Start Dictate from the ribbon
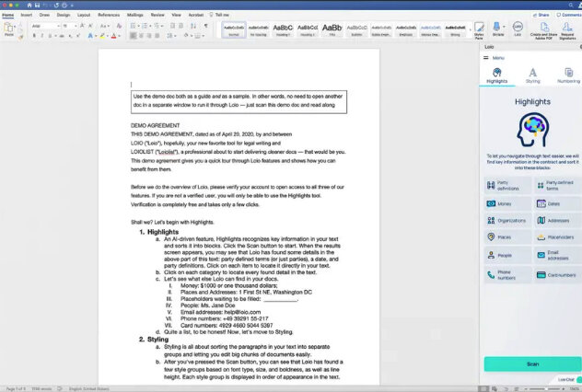582x392 pixels. click(x=498, y=29)
